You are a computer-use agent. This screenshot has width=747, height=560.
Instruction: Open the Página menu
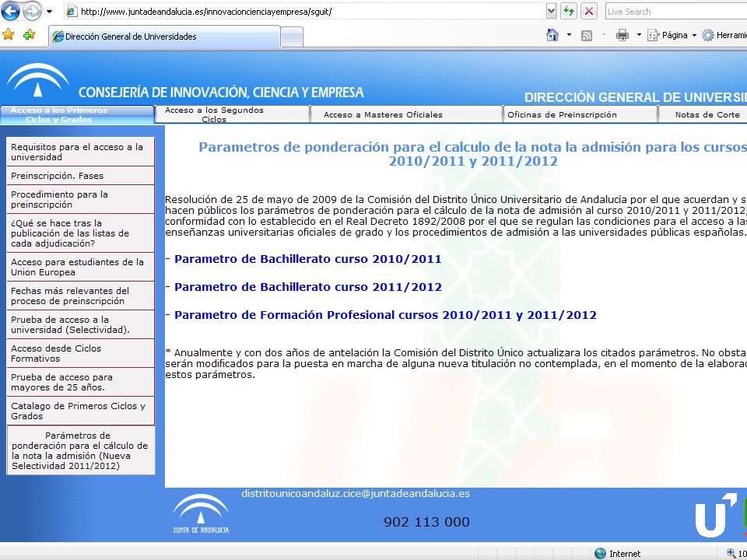coord(672,35)
